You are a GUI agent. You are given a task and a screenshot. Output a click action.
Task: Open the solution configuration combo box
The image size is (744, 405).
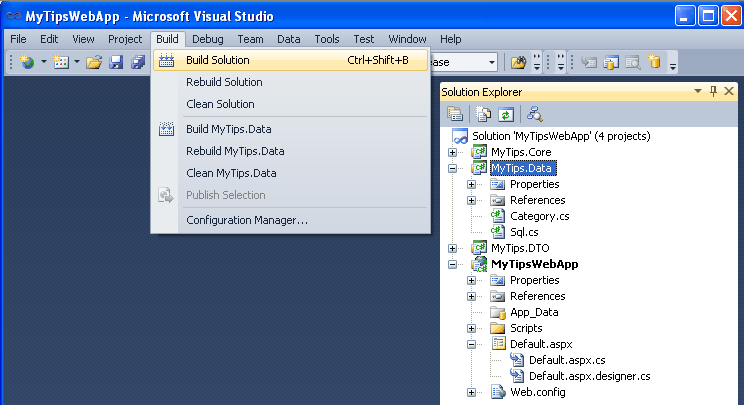[x=492, y=62]
